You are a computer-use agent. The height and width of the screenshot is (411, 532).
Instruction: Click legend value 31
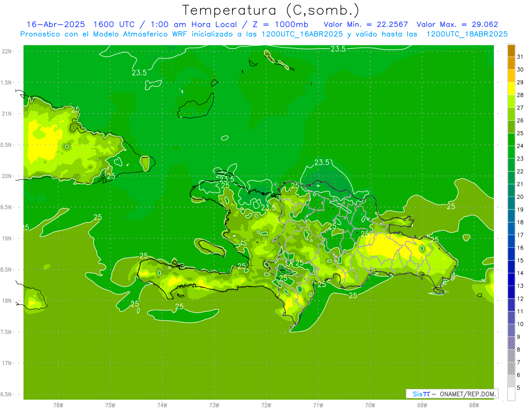pos(520,57)
